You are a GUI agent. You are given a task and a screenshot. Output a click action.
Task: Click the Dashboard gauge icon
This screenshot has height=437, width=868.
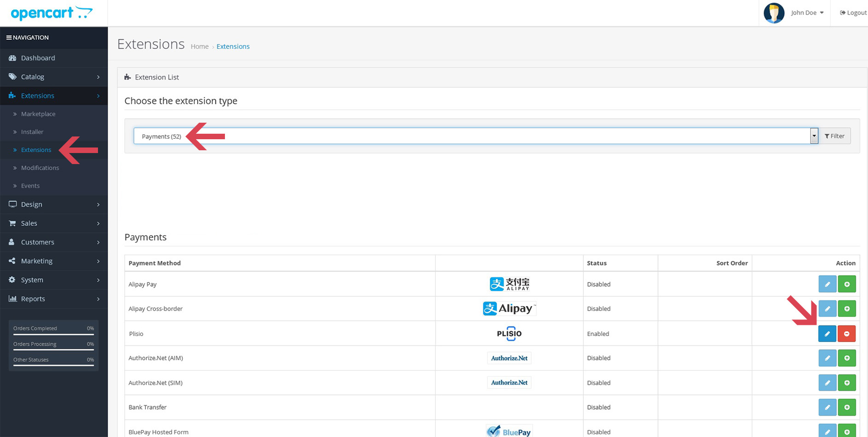pyautogui.click(x=12, y=58)
